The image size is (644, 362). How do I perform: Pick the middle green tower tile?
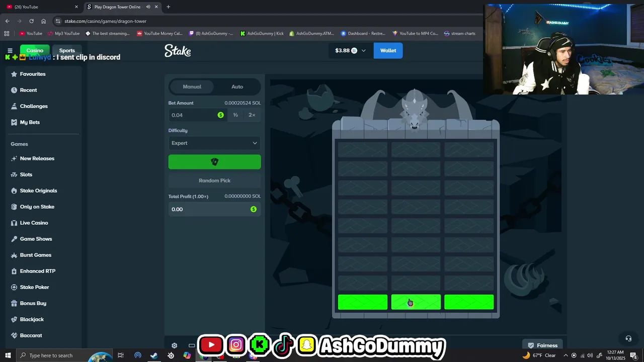(x=416, y=302)
